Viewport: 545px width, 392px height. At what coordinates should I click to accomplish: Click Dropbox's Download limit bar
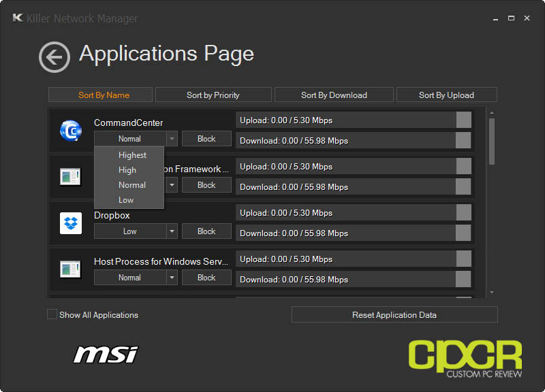(354, 233)
